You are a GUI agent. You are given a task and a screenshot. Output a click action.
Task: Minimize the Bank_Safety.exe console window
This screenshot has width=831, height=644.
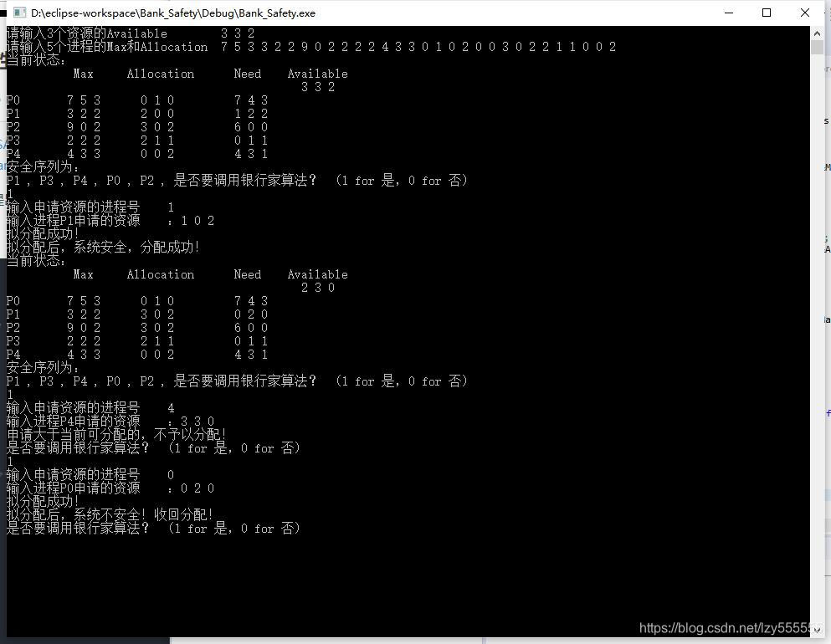[729, 13]
